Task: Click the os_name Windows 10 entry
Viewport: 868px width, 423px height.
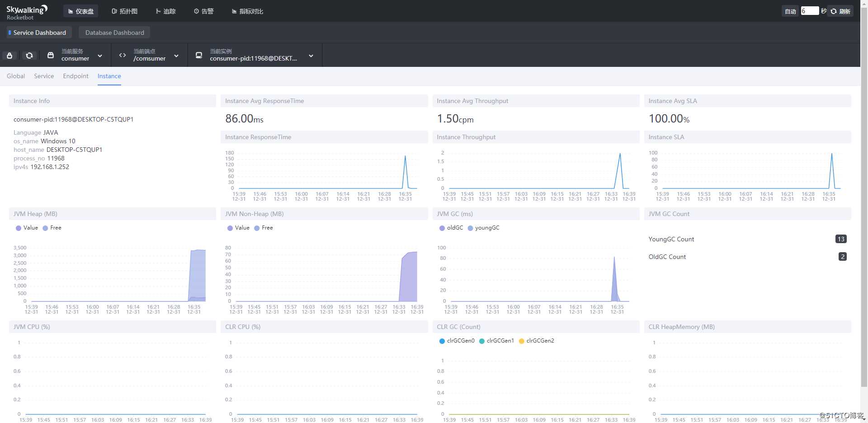Action: tap(44, 141)
